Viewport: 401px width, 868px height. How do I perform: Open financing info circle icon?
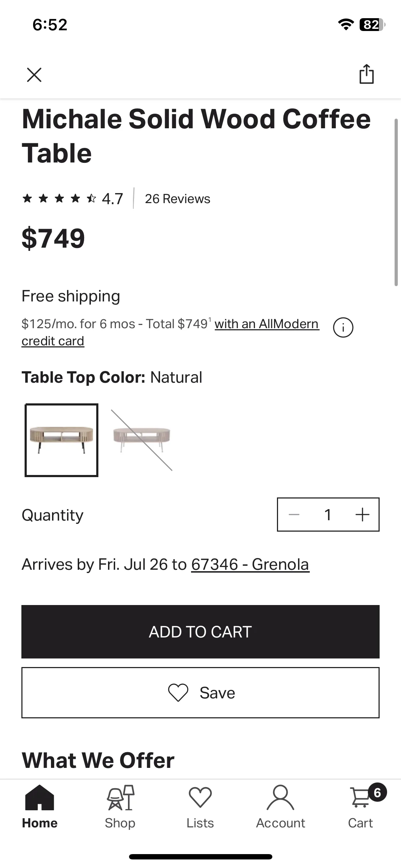[343, 327]
